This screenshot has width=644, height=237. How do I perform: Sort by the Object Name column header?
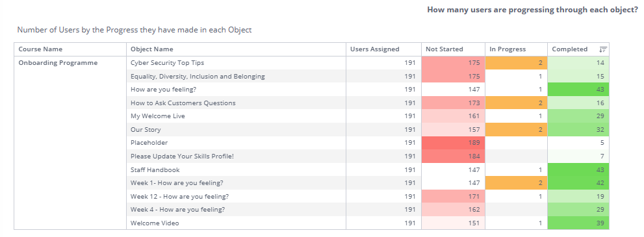(x=152, y=49)
